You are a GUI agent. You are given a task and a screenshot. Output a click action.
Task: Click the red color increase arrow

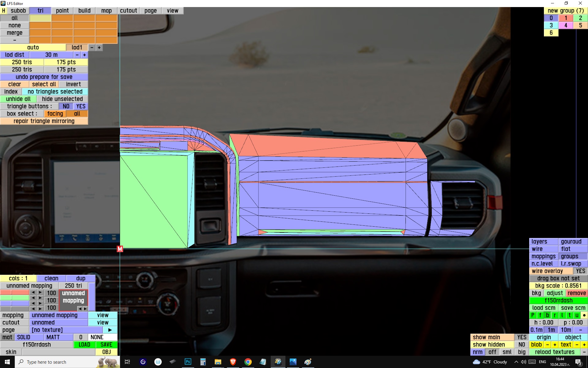tap(40, 293)
